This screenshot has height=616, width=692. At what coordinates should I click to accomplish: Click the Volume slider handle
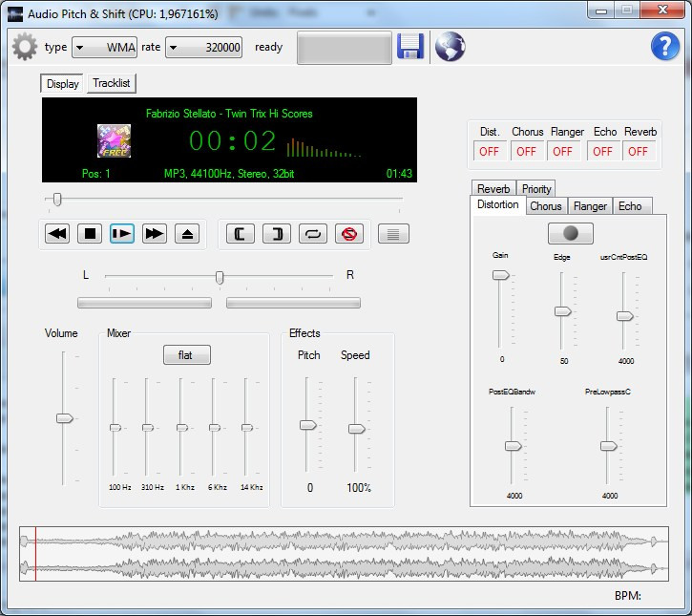65,418
